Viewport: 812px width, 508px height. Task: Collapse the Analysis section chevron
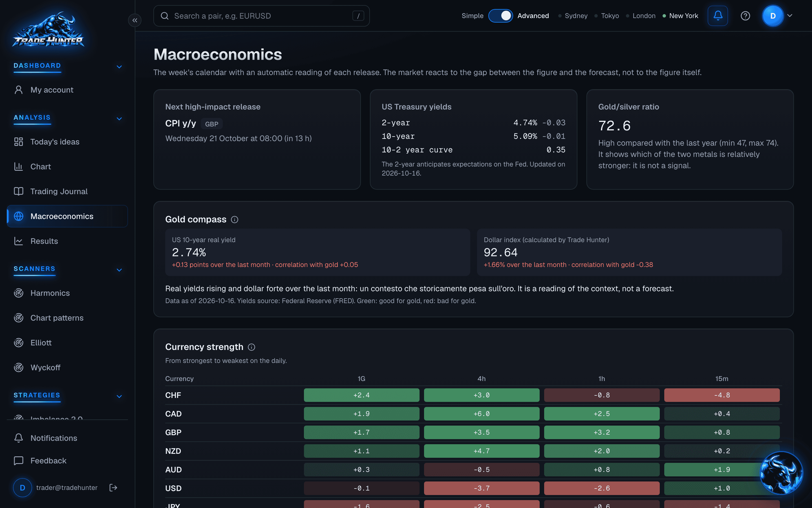119,119
